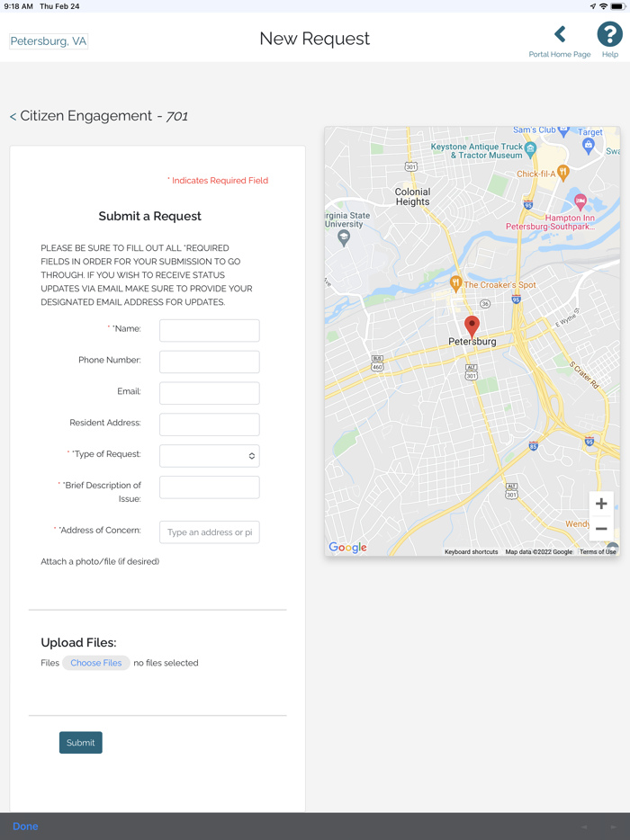Tap the Wi-Fi status icon

coord(603,6)
